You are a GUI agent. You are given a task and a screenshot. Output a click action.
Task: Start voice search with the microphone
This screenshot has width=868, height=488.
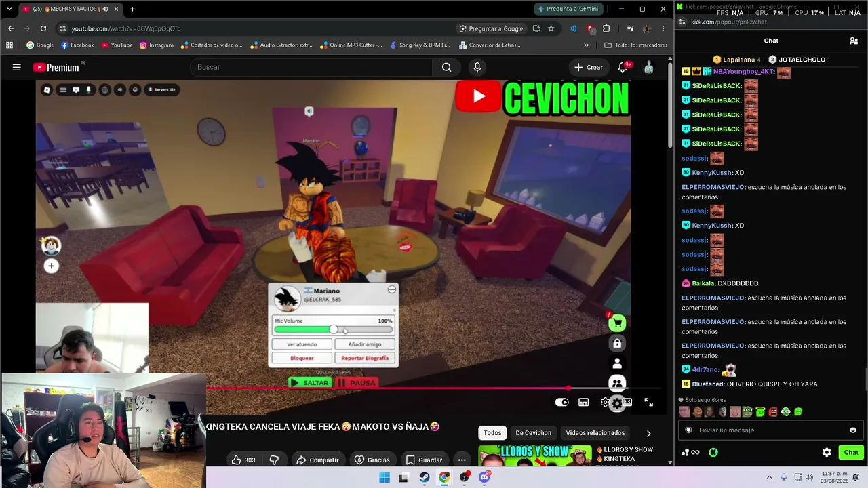477,67
